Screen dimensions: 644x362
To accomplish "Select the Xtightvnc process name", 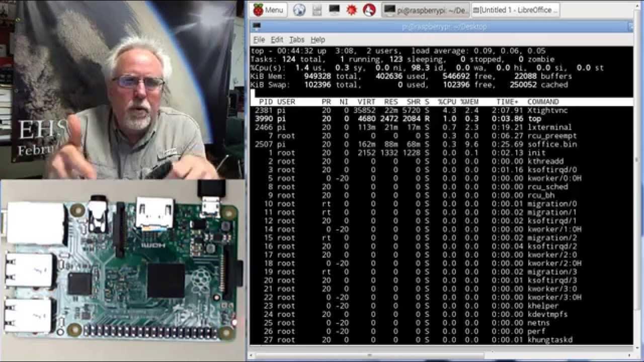I will 547,110.
